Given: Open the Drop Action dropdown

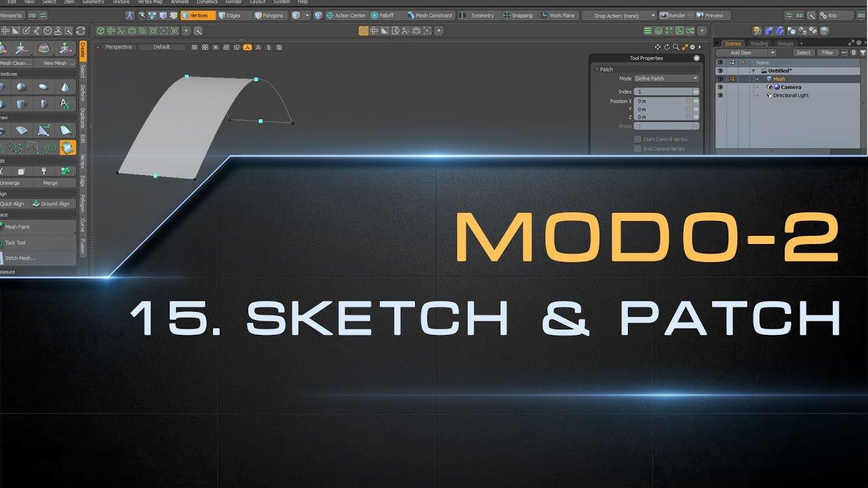Looking at the screenshot, I should click(x=619, y=15).
